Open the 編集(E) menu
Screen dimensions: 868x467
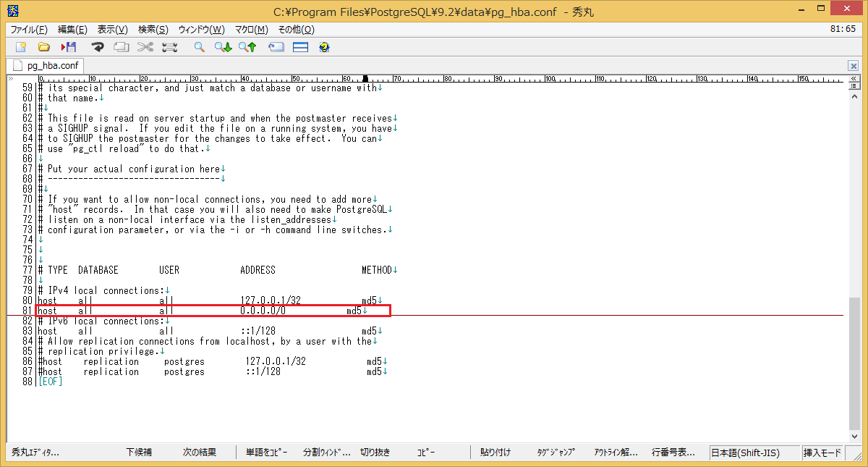pos(72,29)
